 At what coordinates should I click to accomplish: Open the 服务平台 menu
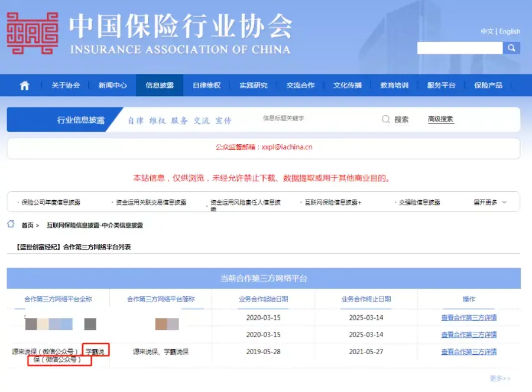(441, 86)
